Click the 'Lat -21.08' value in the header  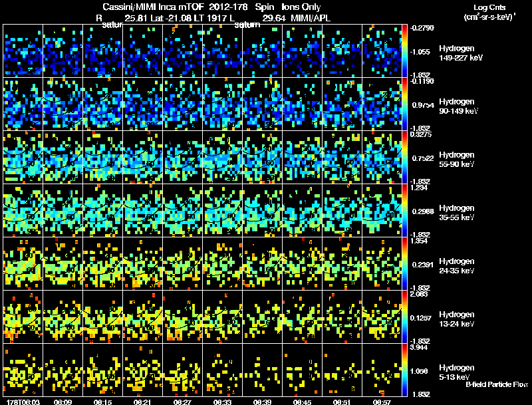[x=170, y=18]
